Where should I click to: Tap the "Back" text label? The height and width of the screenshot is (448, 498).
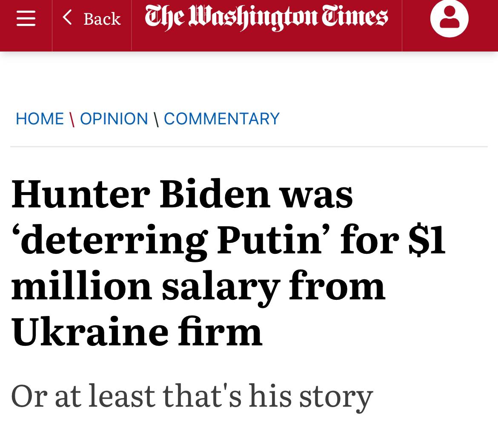point(102,19)
